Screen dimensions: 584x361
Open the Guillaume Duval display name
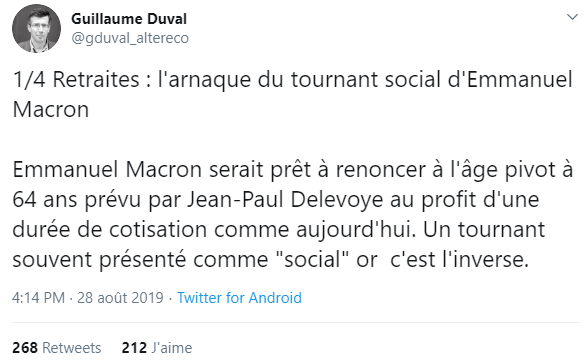[x=129, y=19]
